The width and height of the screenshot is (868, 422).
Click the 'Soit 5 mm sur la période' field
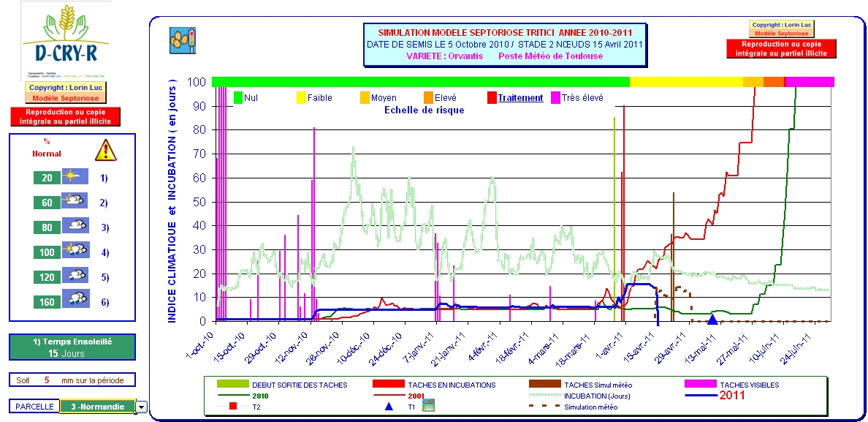(72, 380)
